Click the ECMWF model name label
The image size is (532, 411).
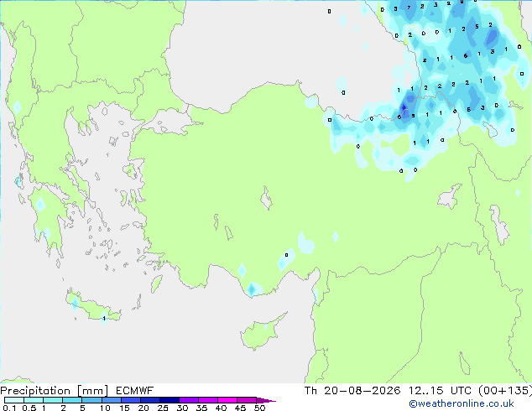pyautogui.click(x=135, y=391)
